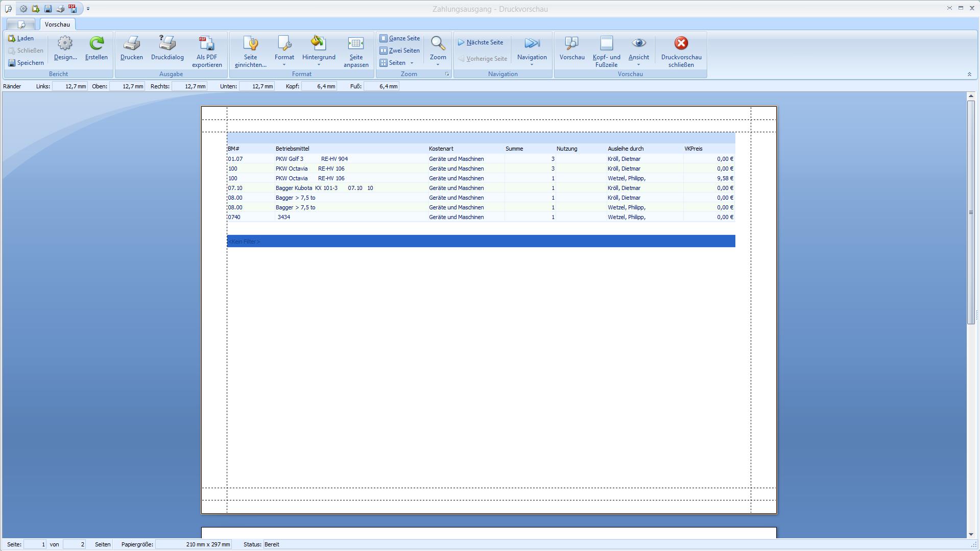Click the Papiergröße value 210 mm x 297 mm
This screenshot has width=980, height=551.
[194, 544]
